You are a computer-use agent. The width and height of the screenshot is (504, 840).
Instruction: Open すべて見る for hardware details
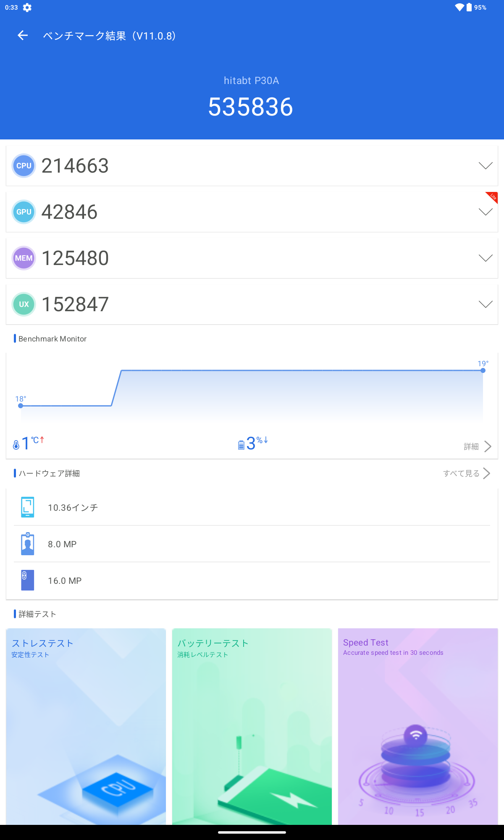466,473
